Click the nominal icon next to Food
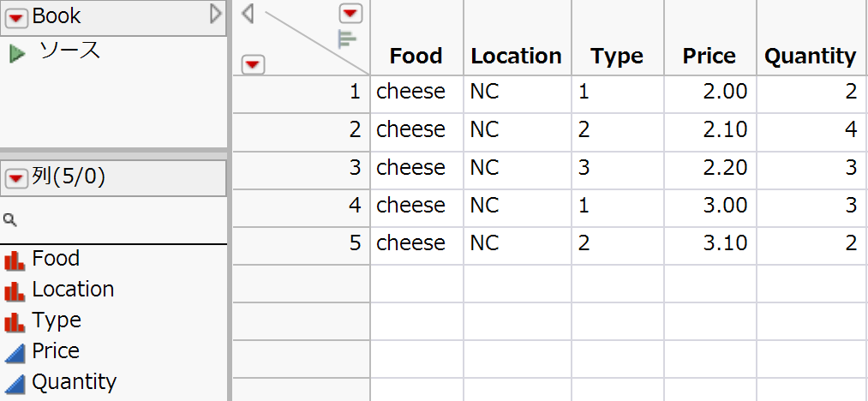Viewport: 868px width, 401px height. pos(15,260)
